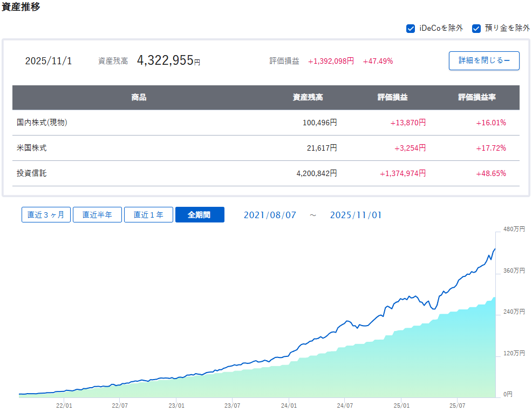
Task: Uncheck the 預り金を除外 checkbox
Action: (x=476, y=29)
